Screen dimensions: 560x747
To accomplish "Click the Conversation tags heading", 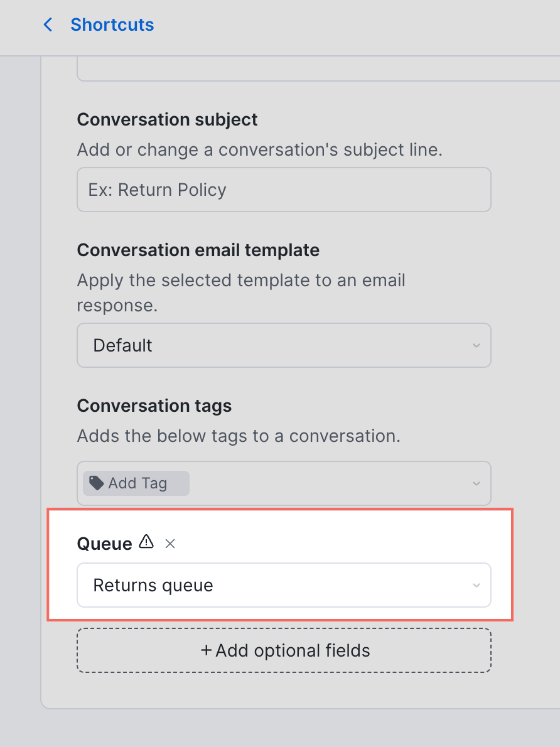I will 154,406.
